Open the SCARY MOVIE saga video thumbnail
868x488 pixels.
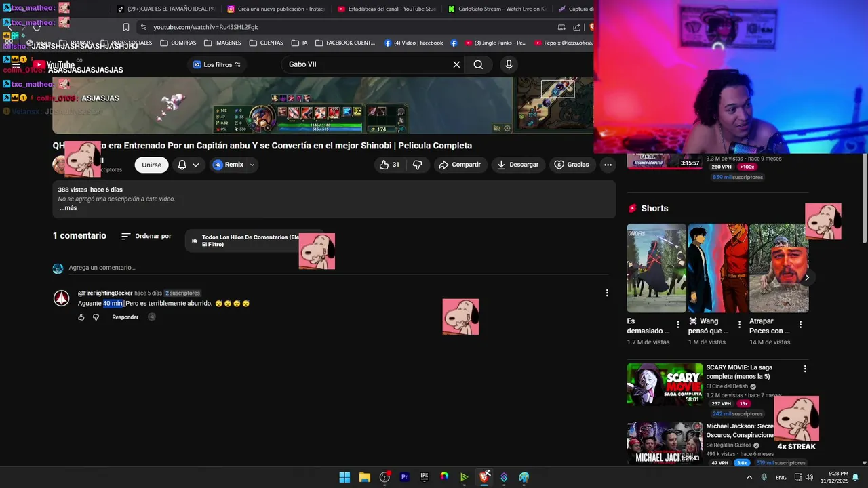coord(665,384)
